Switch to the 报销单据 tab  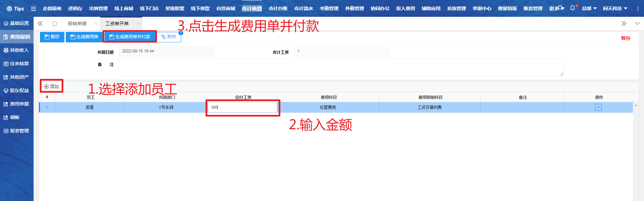[77, 24]
